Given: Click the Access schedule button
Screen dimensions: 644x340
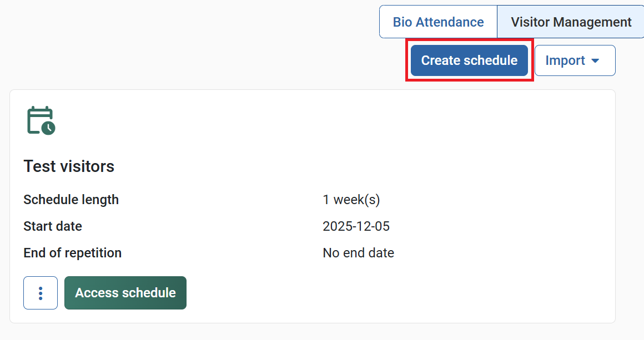Looking at the screenshot, I should click(x=125, y=293).
